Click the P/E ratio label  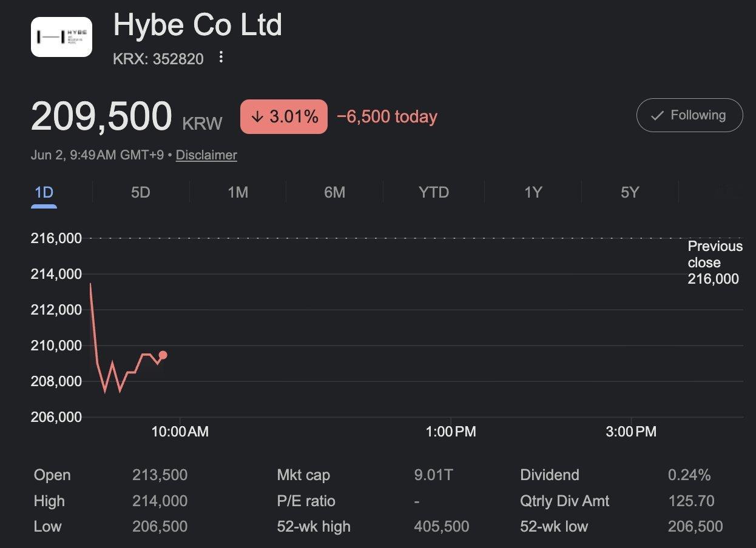(306, 501)
